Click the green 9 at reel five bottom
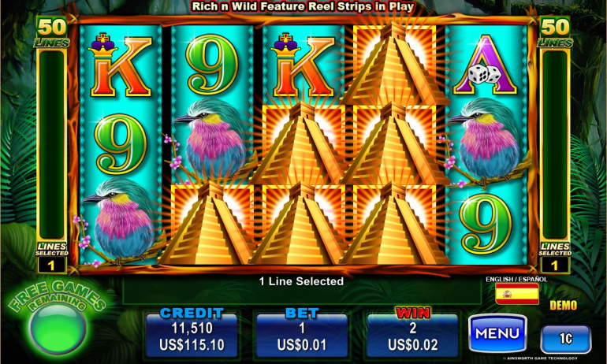 point(486,224)
